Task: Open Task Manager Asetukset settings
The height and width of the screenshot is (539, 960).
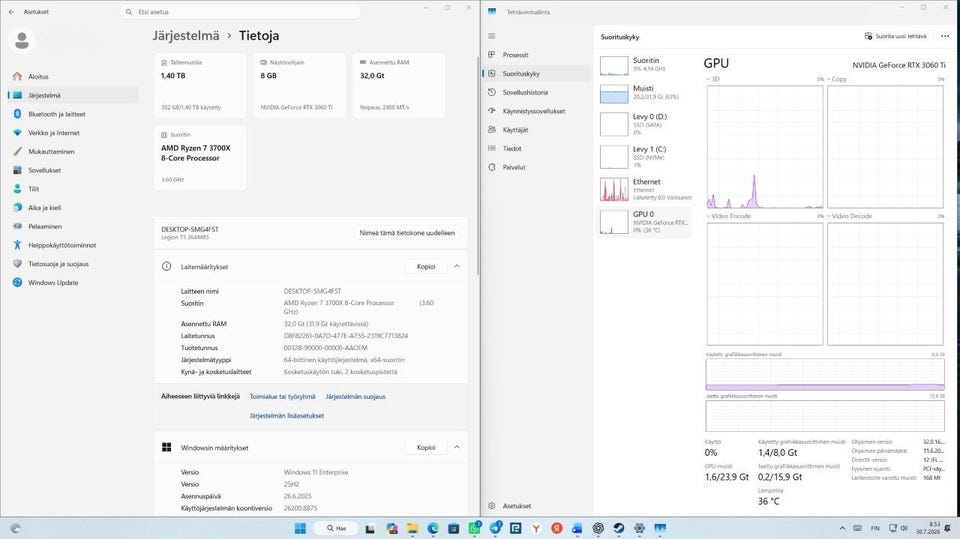Action: 516,506
